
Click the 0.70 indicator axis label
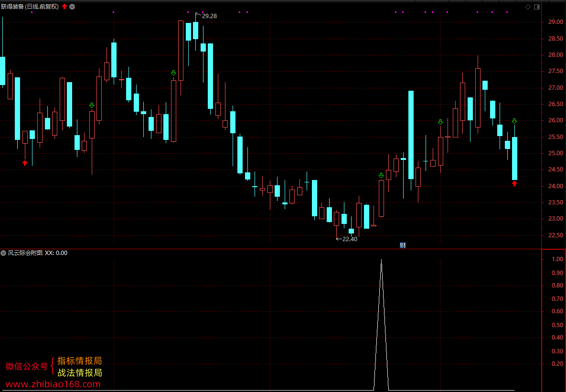557,298
